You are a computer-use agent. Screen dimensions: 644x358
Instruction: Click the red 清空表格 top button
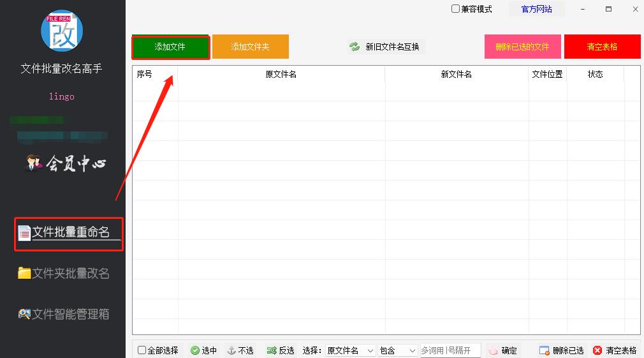point(602,47)
